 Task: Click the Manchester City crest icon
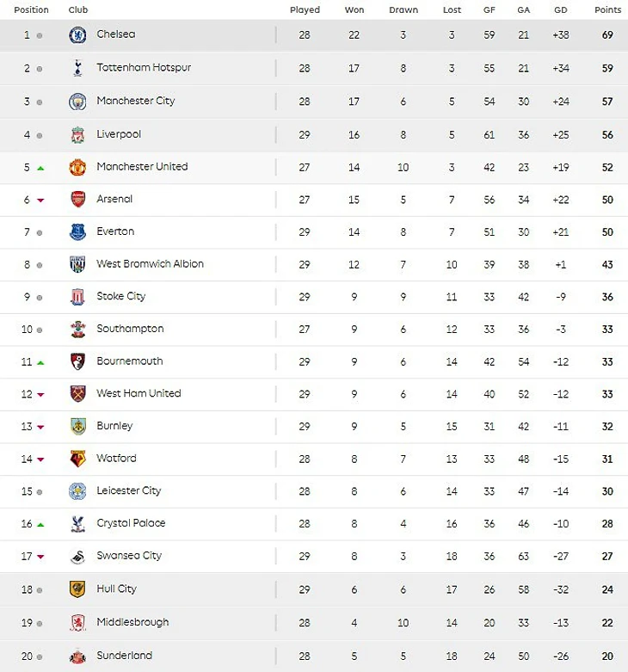tap(77, 102)
